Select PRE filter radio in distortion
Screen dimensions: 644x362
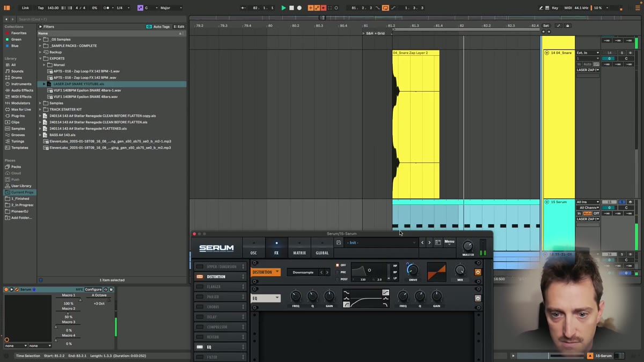coord(338,272)
